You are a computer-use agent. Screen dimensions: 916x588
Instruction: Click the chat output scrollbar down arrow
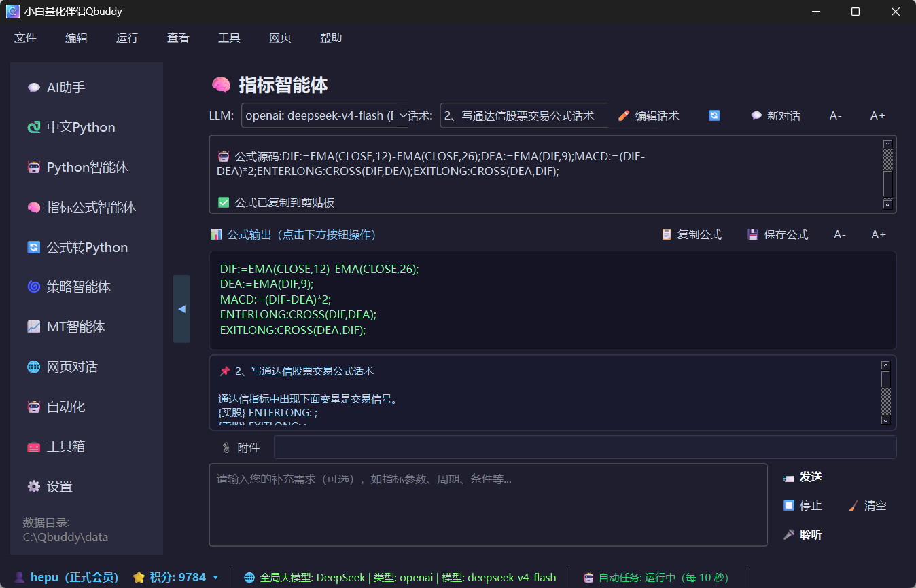pos(887,204)
